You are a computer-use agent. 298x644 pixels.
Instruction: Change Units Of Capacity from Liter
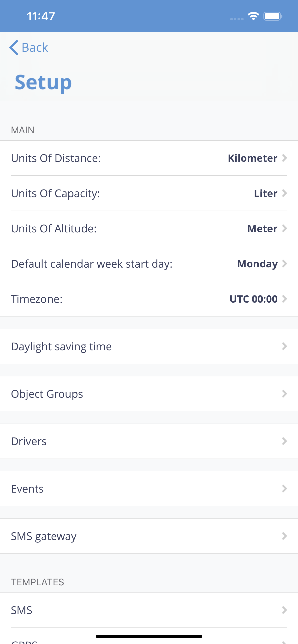click(149, 193)
